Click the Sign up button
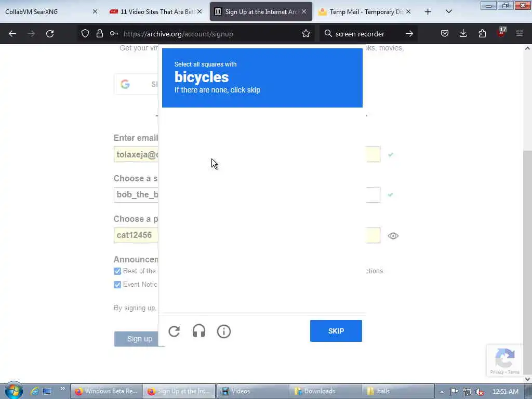The height and width of the screenshot is (399, 532). tap(139, 339)
